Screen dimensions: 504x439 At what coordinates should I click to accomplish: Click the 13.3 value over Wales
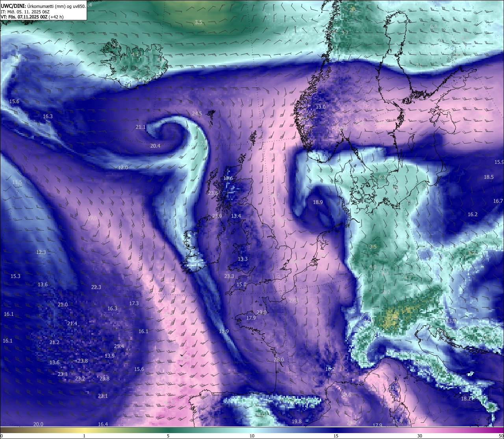pyautogui.click(x=243, y=259)
